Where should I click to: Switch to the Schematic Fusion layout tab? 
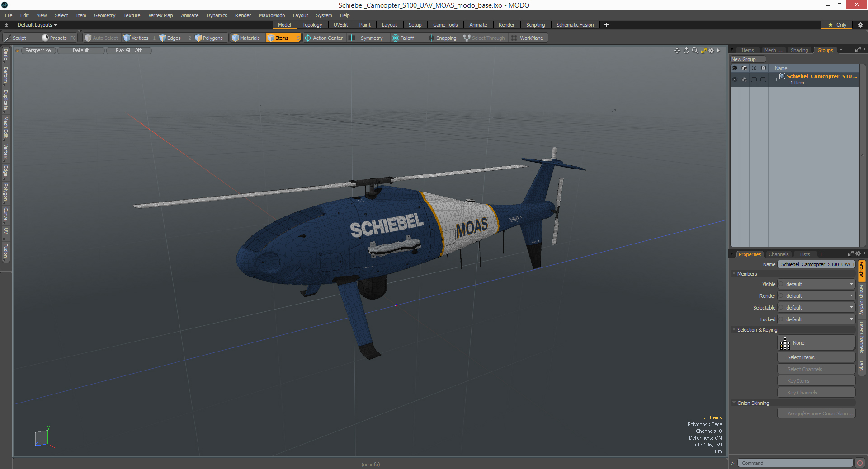pyautogui.click(x=575, y=25)
